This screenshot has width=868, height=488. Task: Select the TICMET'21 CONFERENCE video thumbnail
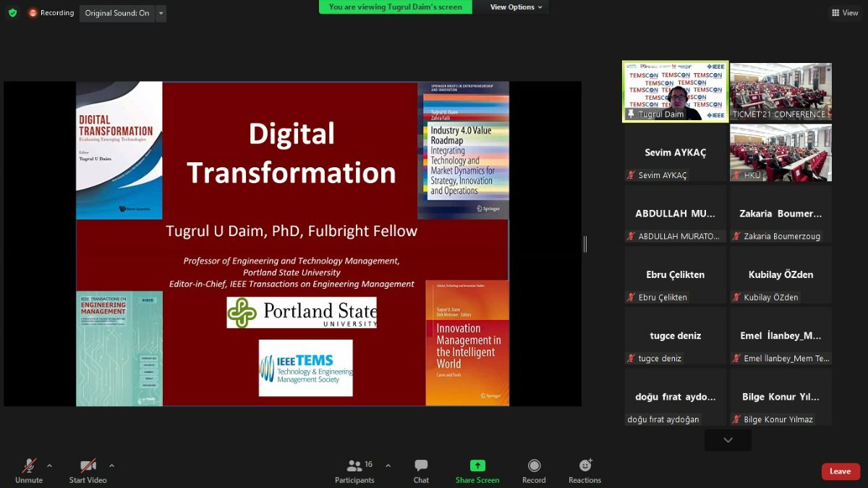pyautogui.click(x=780, y=91)
